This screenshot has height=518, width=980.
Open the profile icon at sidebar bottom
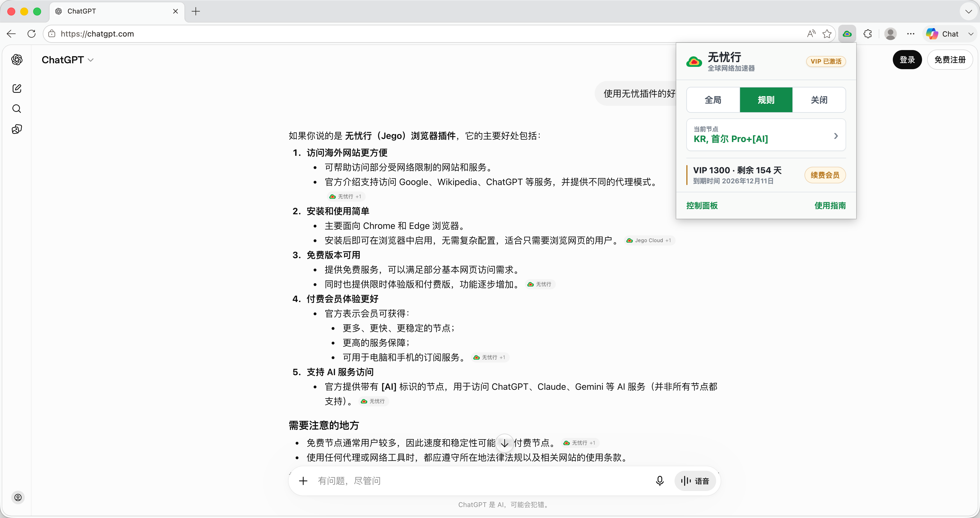click(18, 497)
